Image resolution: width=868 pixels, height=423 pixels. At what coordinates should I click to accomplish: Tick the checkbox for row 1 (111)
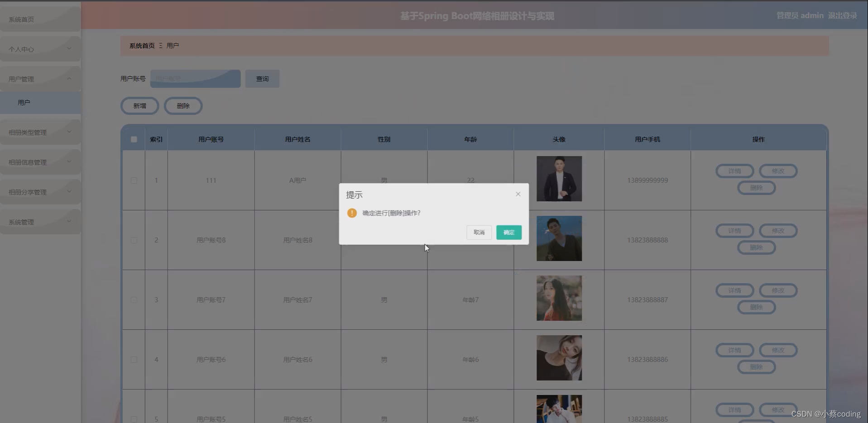pyautogui.click(x=134, y=181)
